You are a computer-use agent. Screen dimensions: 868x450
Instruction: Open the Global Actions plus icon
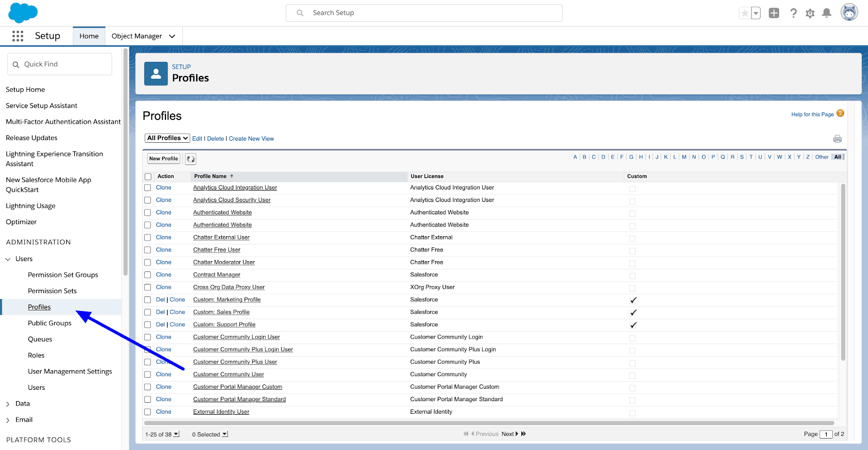774,13
